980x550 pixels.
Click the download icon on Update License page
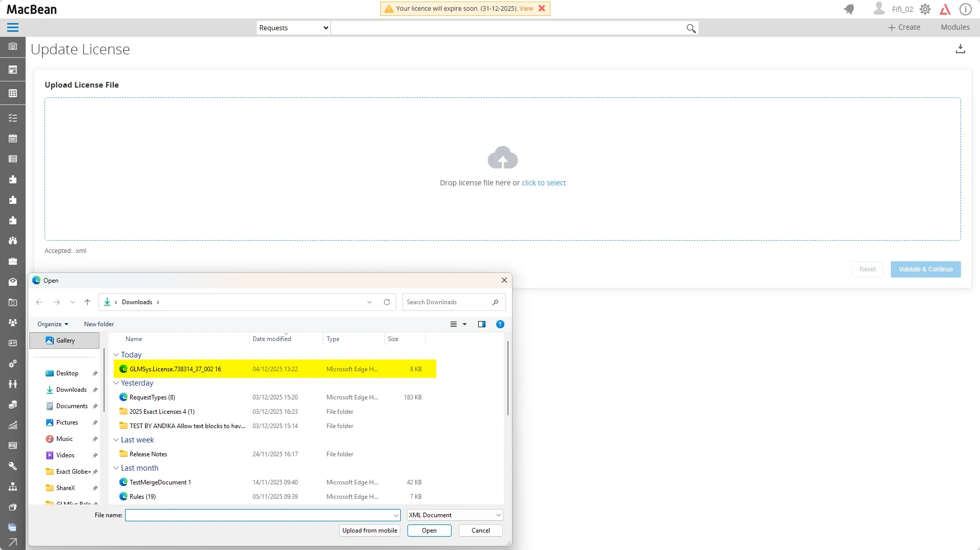(960, 49)
